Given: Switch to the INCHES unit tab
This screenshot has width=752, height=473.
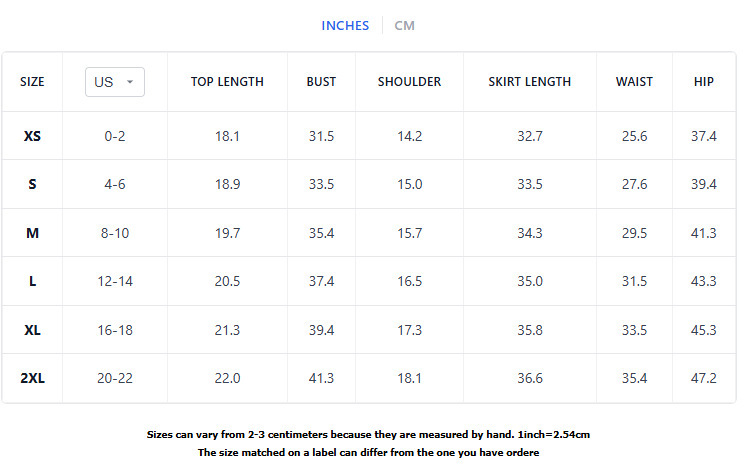Looking at the screenshot, I should (345, 26).
